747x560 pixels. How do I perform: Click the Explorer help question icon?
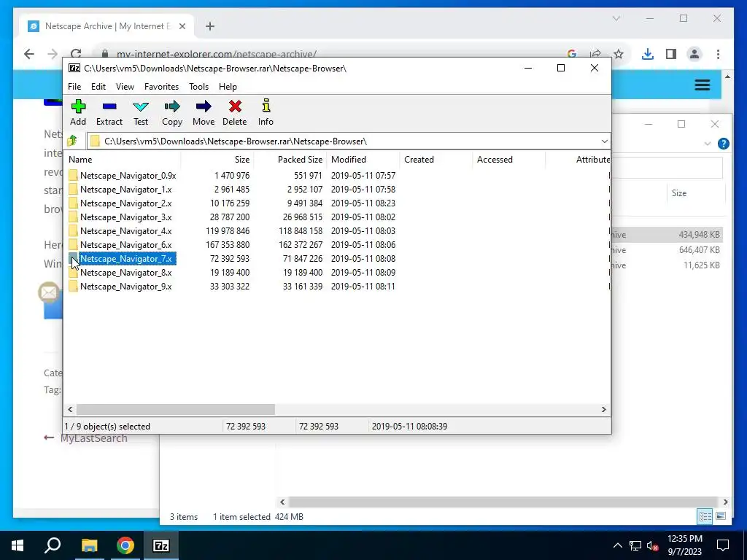(x=723, y=144)
